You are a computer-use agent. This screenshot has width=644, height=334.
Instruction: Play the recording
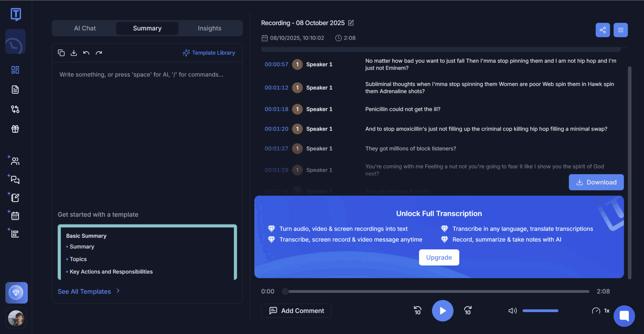pos(442,311)
